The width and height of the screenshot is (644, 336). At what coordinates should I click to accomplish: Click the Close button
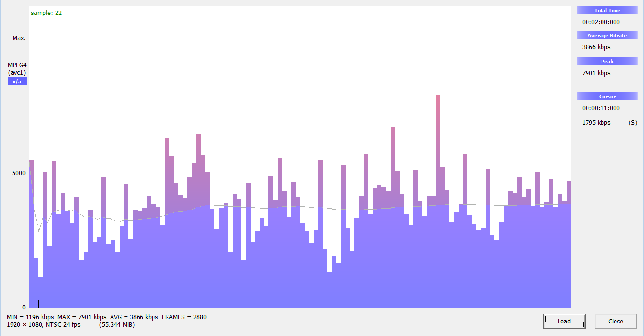coord(616,321)
